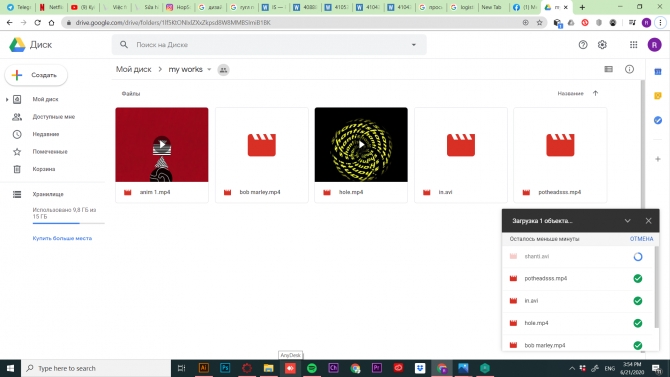Click Купить больше места link
The width and height of the screenshot is (670, 377).
(x=62, y=238)
